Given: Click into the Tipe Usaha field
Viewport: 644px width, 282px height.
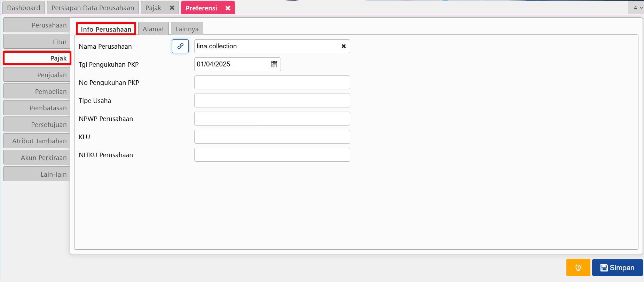Looking at the screenshot, I should click(272, 101).
